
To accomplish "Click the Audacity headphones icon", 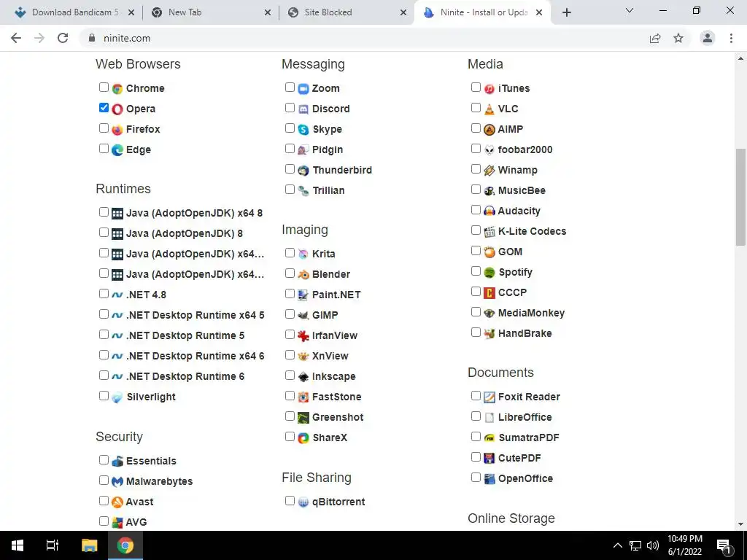I will (489, 211).
